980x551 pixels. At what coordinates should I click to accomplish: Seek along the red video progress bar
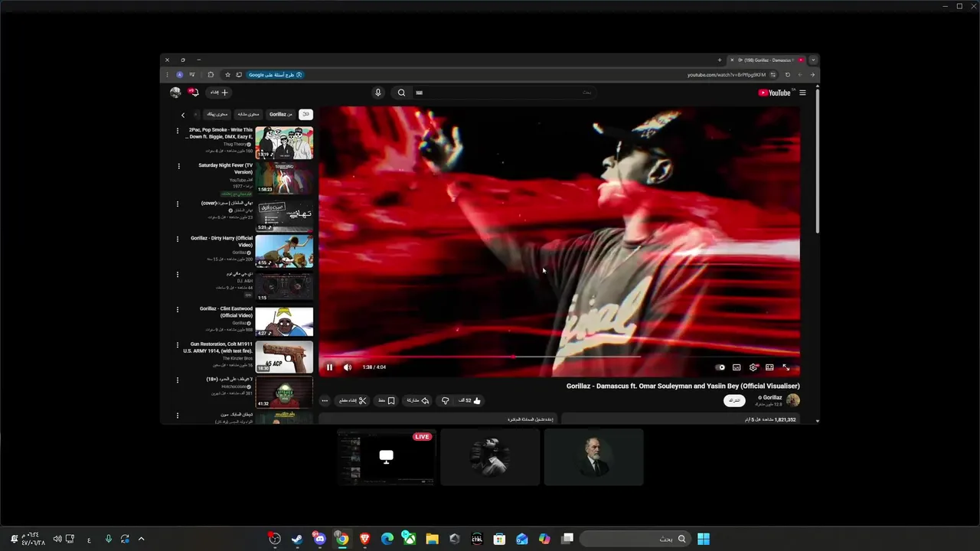(x=560, y=357)
